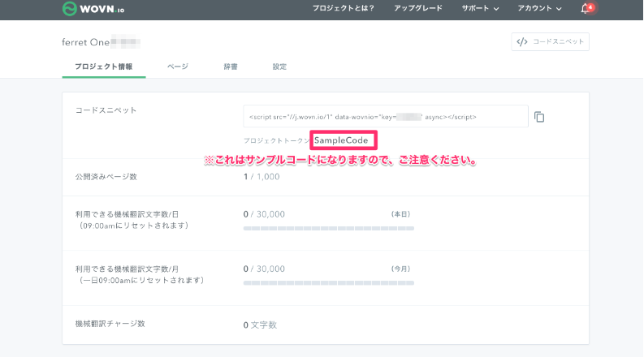Switch to the 設定 tab
Viewport: 644px width, 357px height.
(x=279, y=67)
